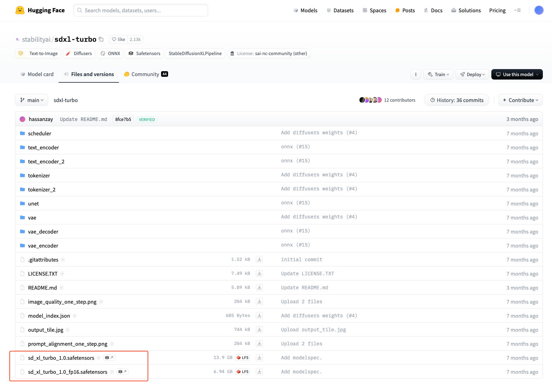Switch to the Model card tab

37,74
